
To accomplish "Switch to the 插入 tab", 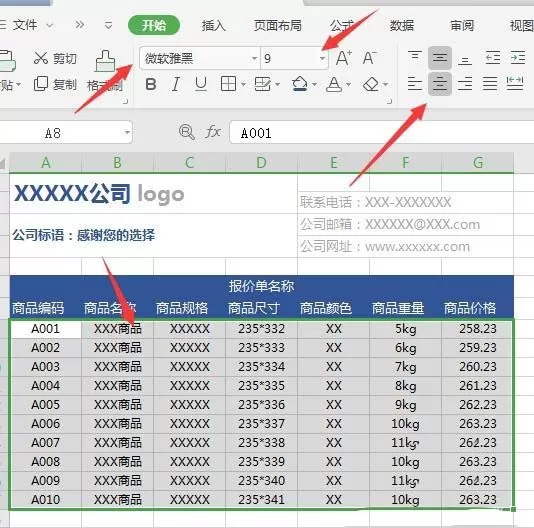I will 214,26.
